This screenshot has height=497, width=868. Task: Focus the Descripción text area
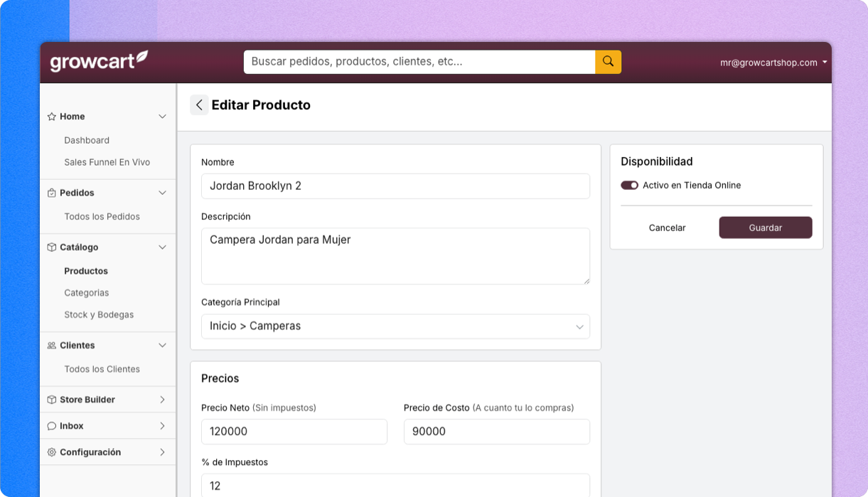pos(395,256)
